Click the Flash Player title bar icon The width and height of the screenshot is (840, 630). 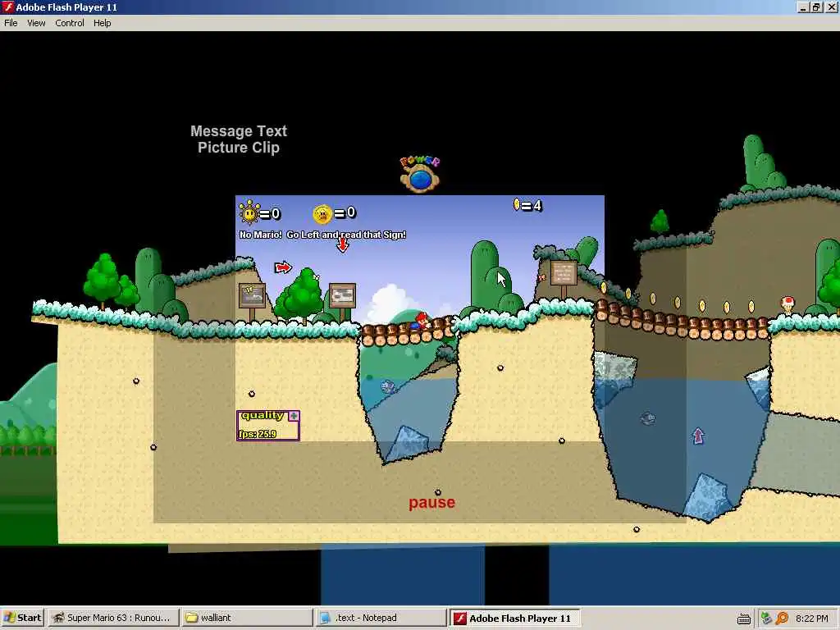(7, 7)
